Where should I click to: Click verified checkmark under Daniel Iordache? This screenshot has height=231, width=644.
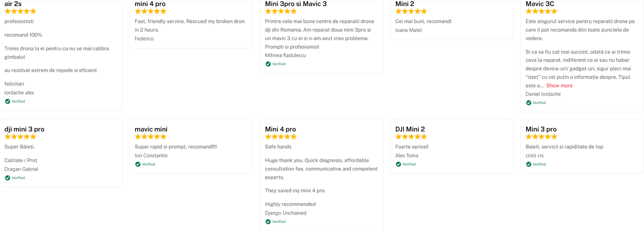[x=528, y=103]
